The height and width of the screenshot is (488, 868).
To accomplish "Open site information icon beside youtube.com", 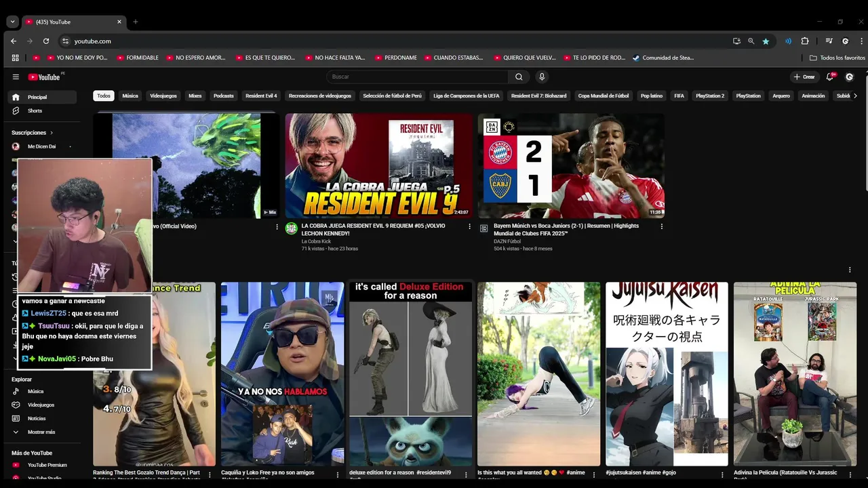I will [65, 41].
